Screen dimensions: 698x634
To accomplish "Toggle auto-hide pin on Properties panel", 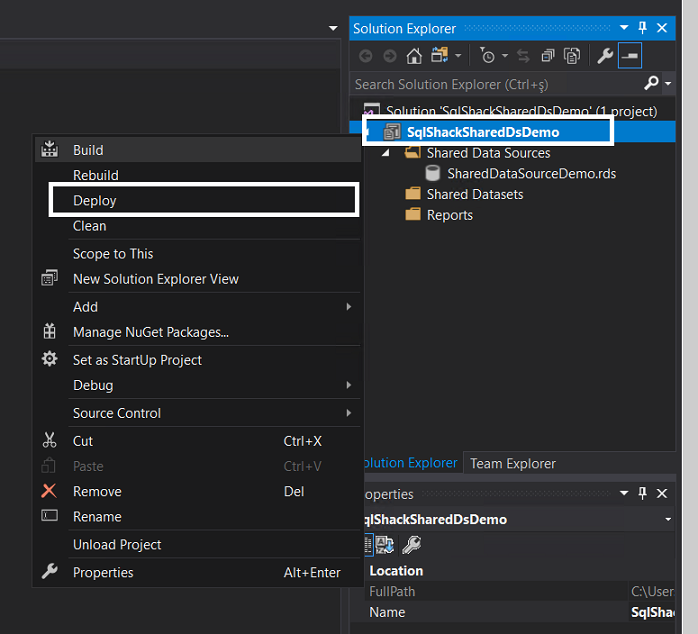I will tap(642, 494).
